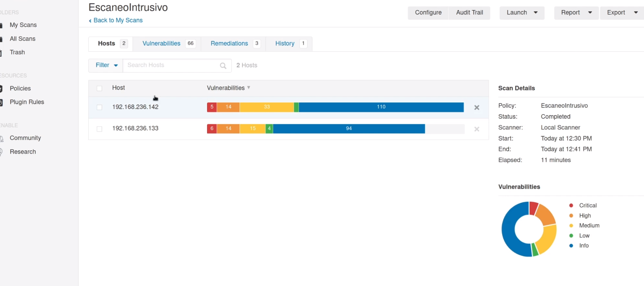The width and height of the screenshot is (644, 286).
Task: Switch to the Vulnerabilities tab
Action: (x=161, y=44)
